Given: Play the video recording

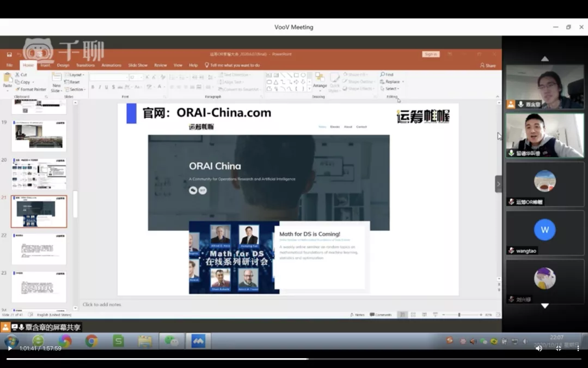Looking at the screenshot, I should [x=10, y=348].
